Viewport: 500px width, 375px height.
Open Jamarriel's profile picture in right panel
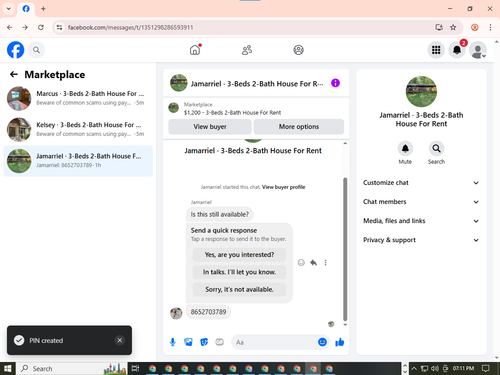(x=421, y=91)
